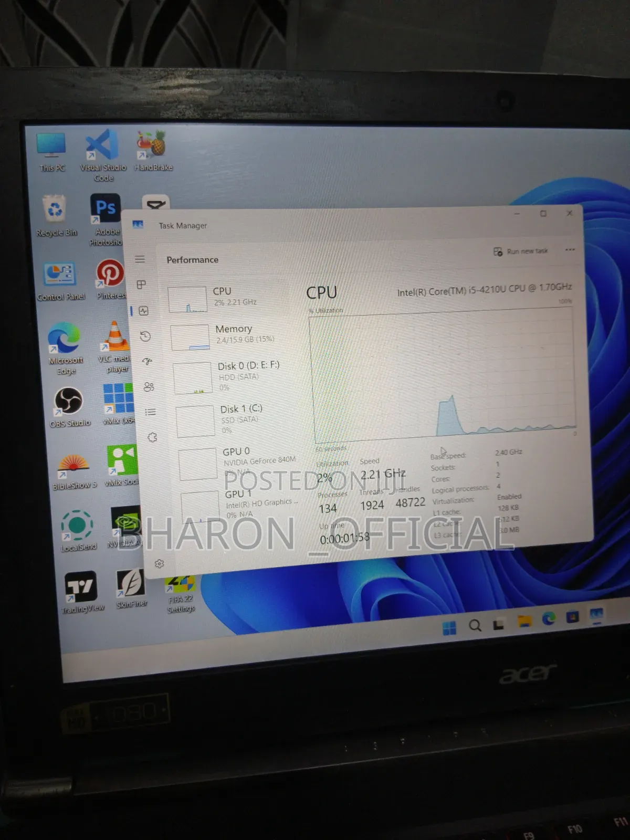Open Task Manager settings gear
Image resolution: width=630 pixels, height=840 pixels.
point(160,564)
